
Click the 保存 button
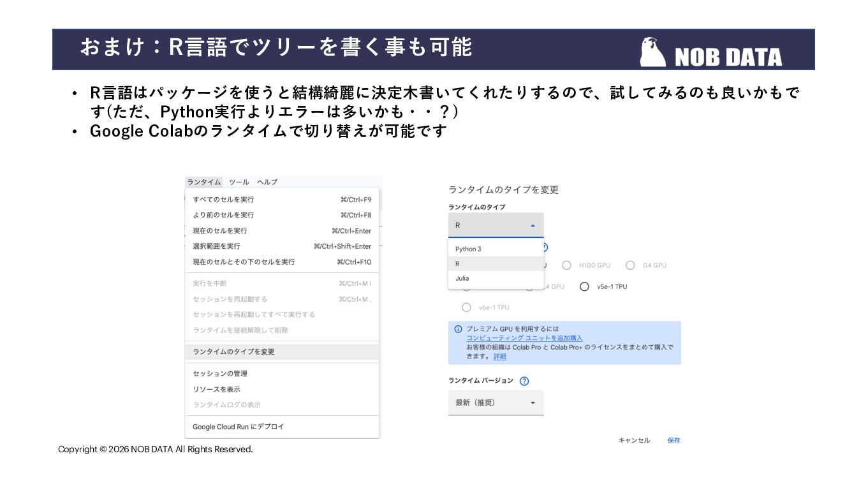point(673,440)
